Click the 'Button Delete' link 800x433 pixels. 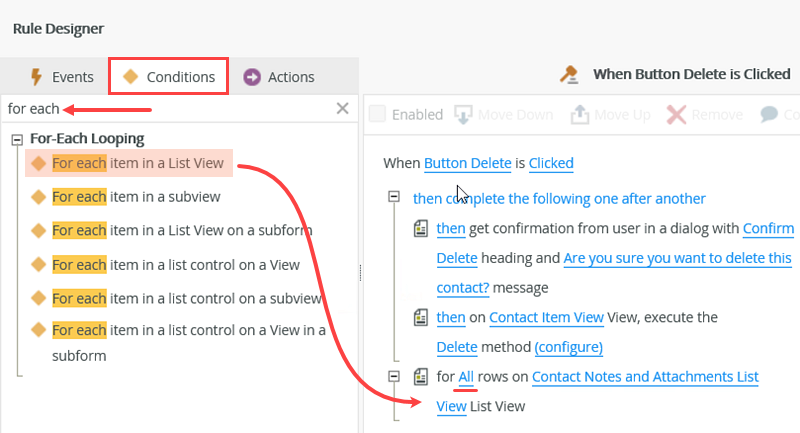(x=467, y=163)
